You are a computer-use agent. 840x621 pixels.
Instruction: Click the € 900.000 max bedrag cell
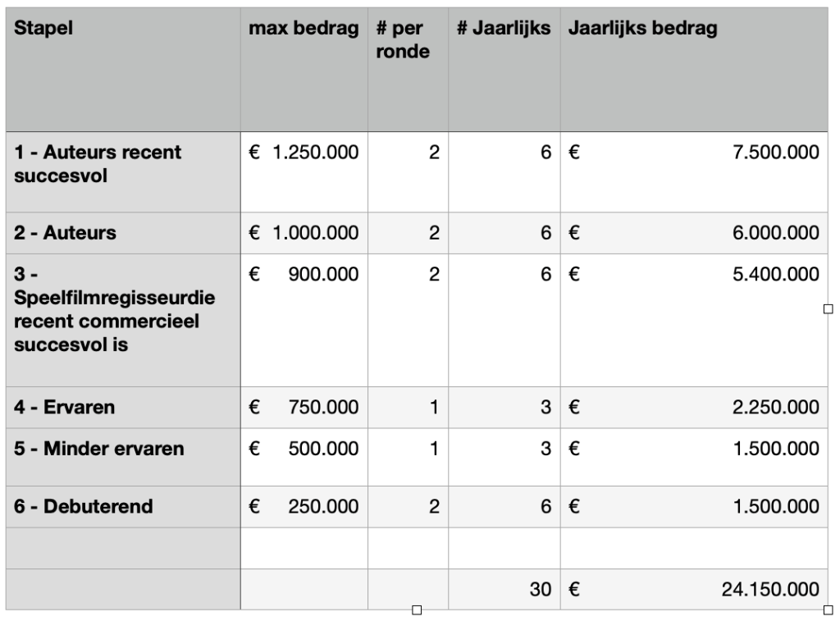click(304, 319)
